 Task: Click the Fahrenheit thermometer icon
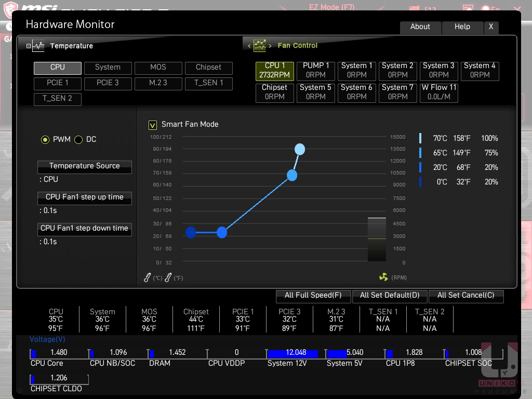(168, 278)
